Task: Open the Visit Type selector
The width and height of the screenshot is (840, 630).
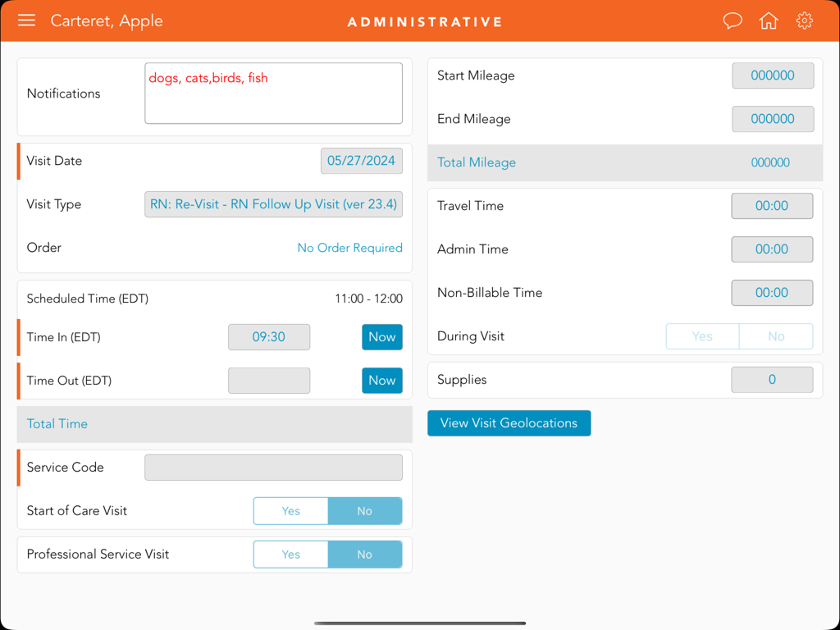Action: (x=273, y=204)
